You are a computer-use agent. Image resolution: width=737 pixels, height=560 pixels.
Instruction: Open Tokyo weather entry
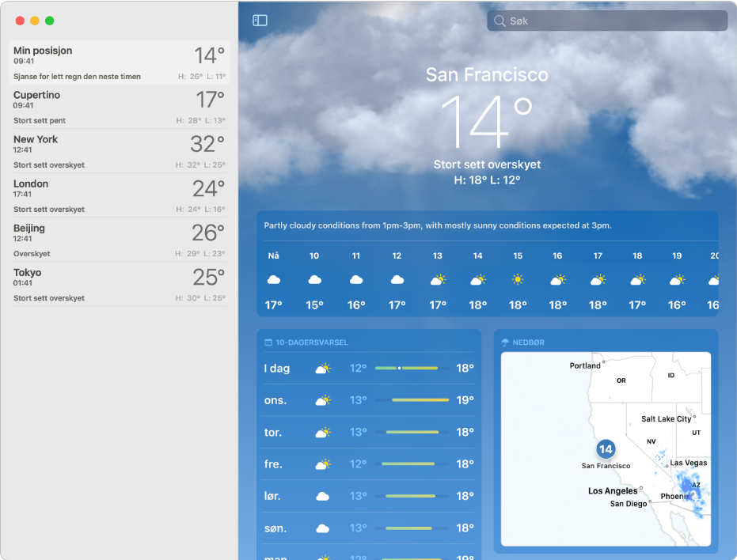pos(120,284)
